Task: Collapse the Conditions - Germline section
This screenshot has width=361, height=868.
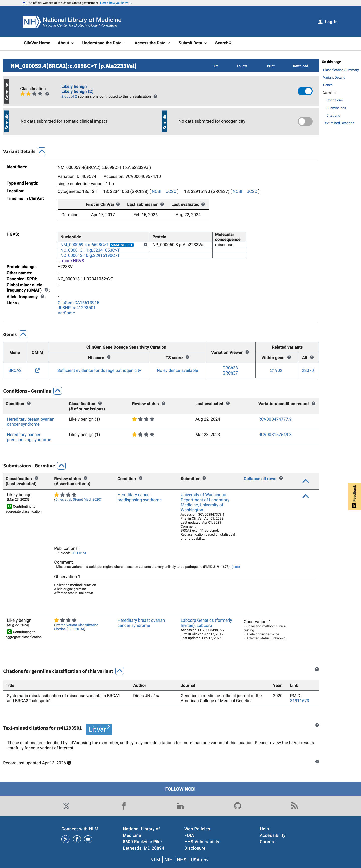Action: click(x=57, y=391)
